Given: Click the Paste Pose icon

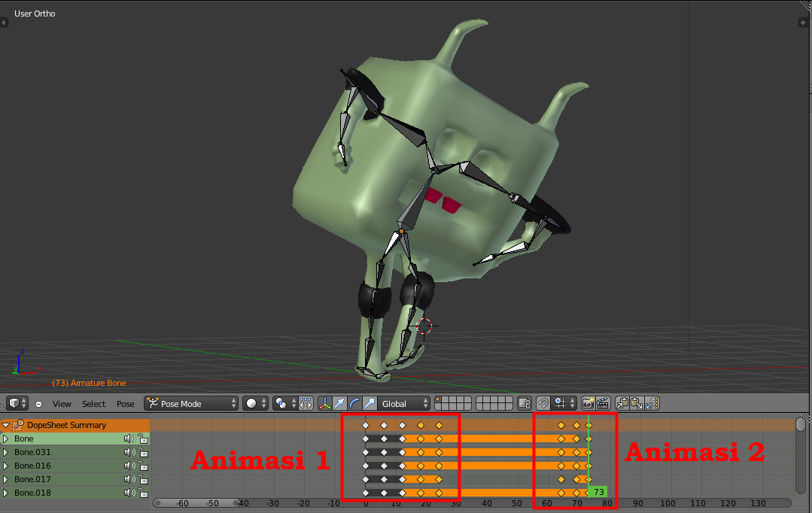Looking at the screenshot, I should pos(636,403).
